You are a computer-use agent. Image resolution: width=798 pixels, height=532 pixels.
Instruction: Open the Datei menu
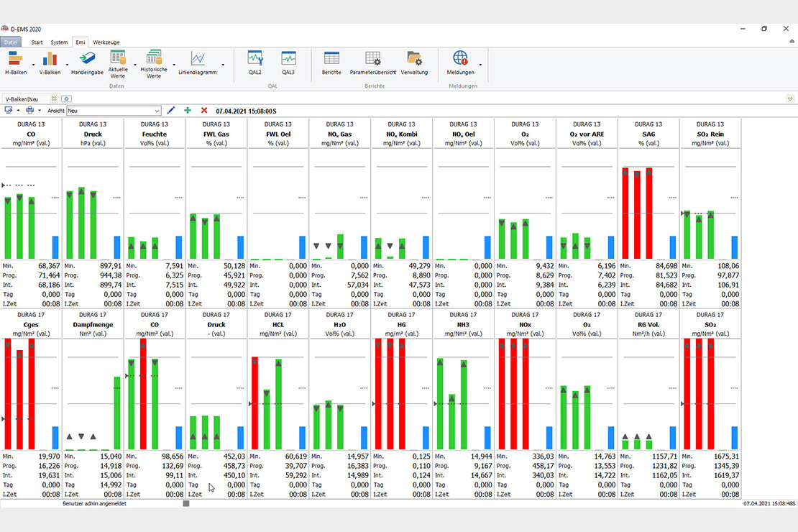11,42
